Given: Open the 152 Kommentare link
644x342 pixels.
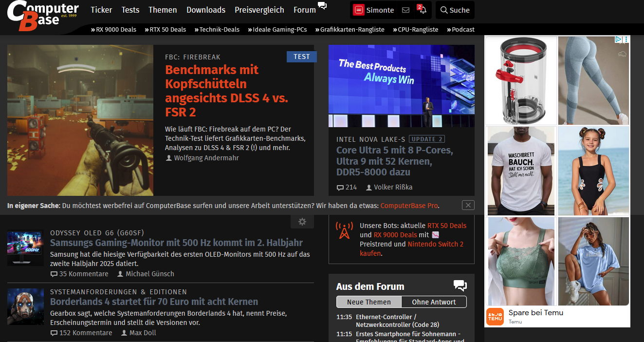Looking at the screenshot, I should (81, 333).
